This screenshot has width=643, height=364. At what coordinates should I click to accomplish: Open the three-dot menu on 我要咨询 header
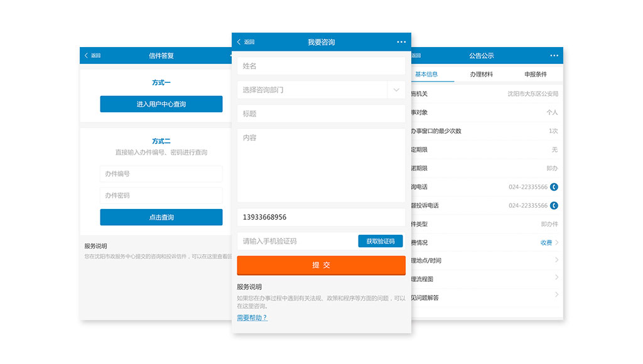(401, 42)
